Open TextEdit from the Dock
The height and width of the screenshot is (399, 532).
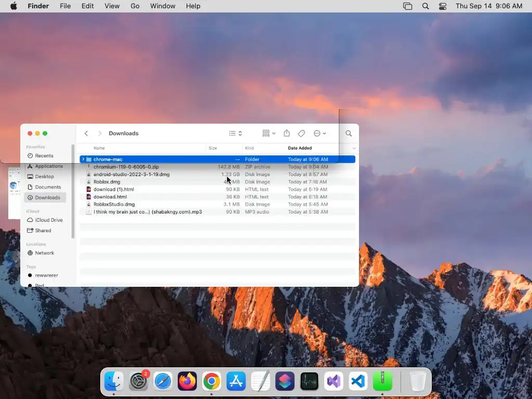(x=260, y=381)
